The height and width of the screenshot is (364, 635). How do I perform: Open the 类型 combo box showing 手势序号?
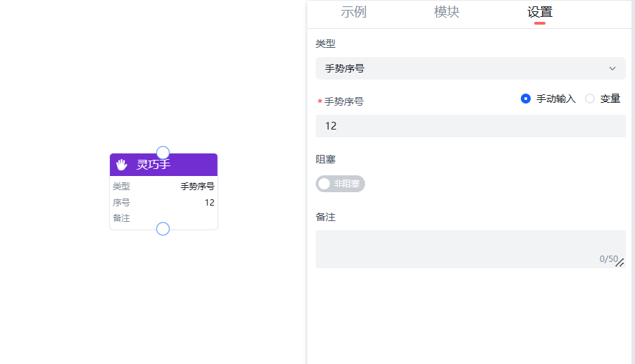coord(465,68)
